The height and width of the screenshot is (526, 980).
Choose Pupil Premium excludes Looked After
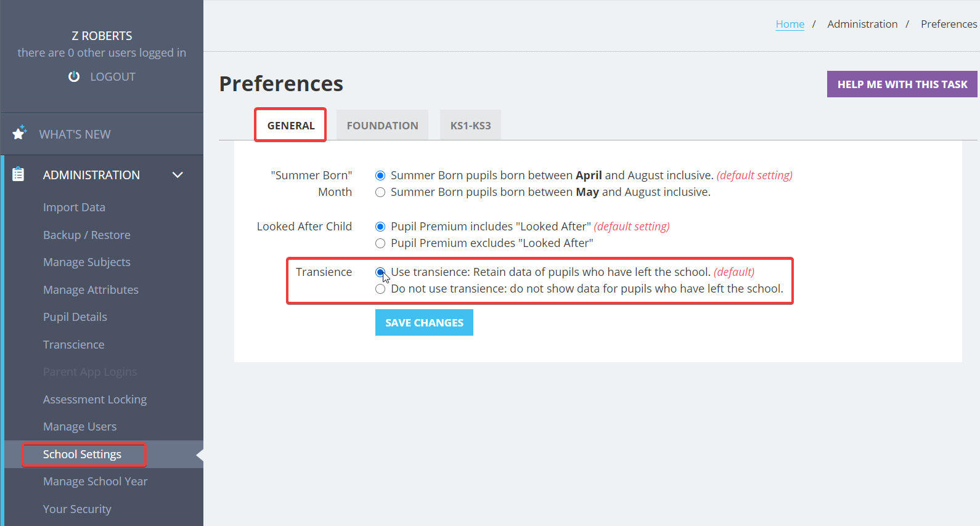tap(380, 243)
